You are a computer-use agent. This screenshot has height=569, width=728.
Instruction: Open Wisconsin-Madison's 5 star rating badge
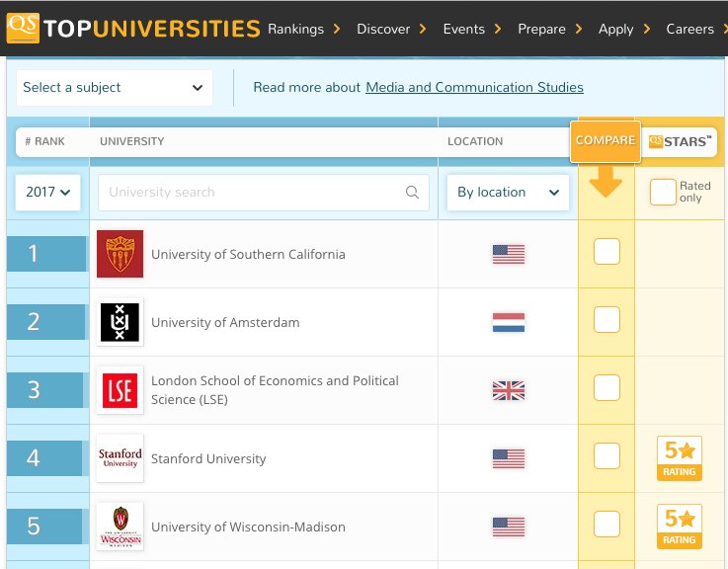[x=680, y=527]
